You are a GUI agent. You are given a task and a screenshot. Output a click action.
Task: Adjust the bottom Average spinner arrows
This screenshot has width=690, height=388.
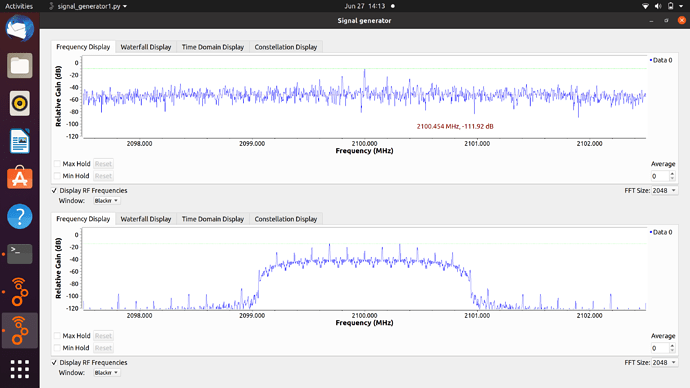672,348
